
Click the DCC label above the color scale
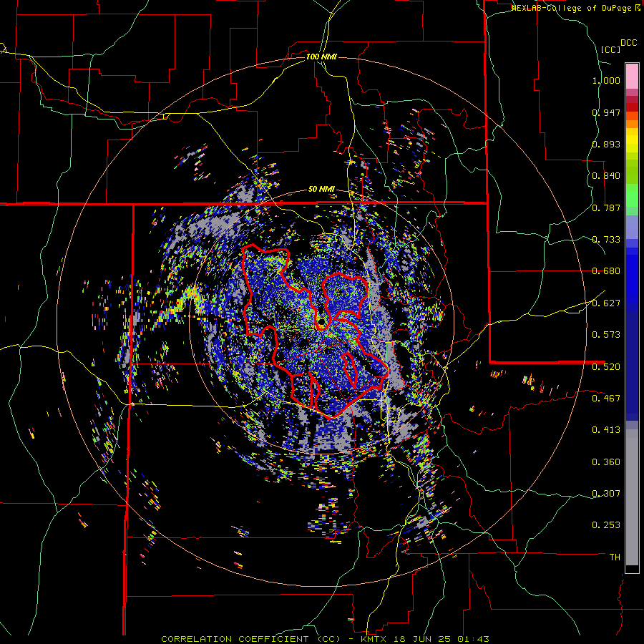tap(628, 43)
